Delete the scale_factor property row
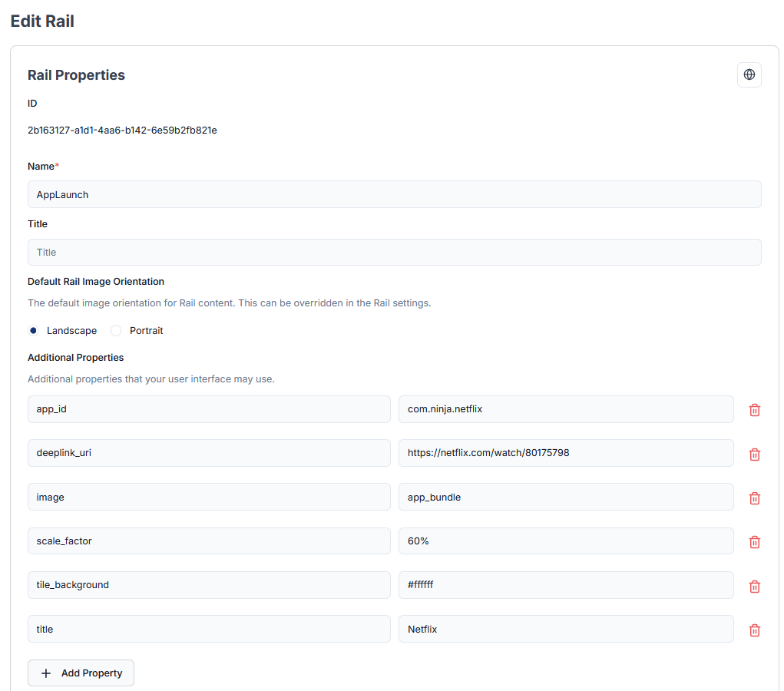784x691 pixels. click(x=754, y=541)
